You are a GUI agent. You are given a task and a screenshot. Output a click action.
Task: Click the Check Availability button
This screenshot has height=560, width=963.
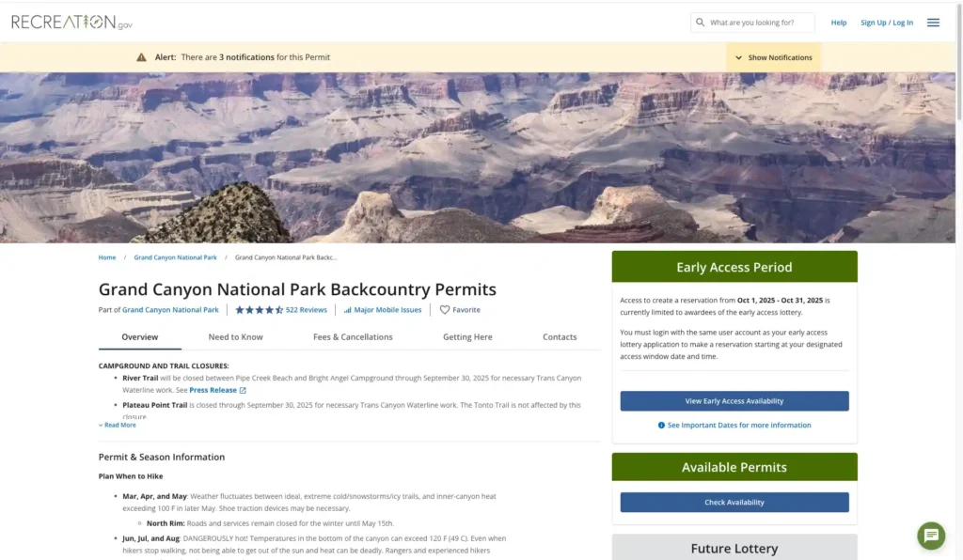[x=734, y=503]
